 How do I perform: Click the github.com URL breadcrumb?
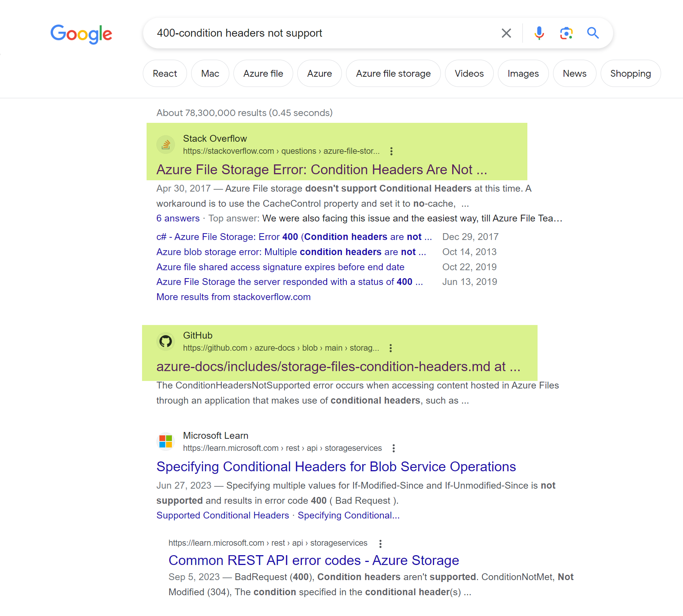click(x=281, y=348)
